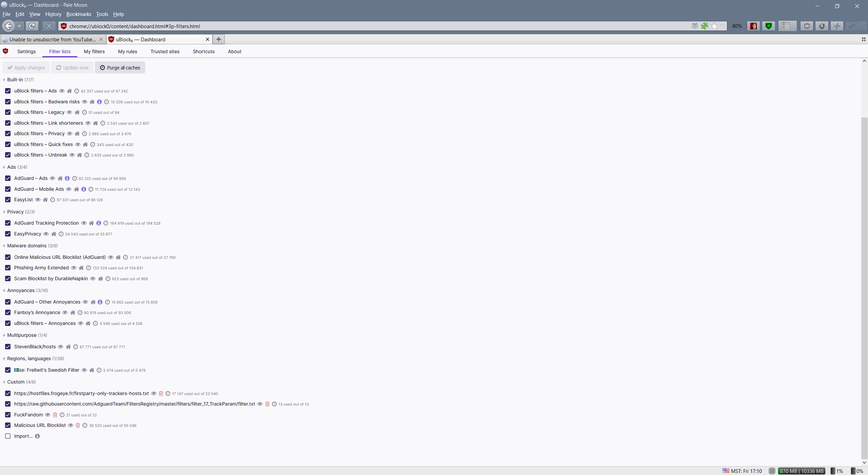Image resolution: width=868 pixels, height=475 pixels.
Task: Show all tabs with the grid button
Action: coord(864,40)
